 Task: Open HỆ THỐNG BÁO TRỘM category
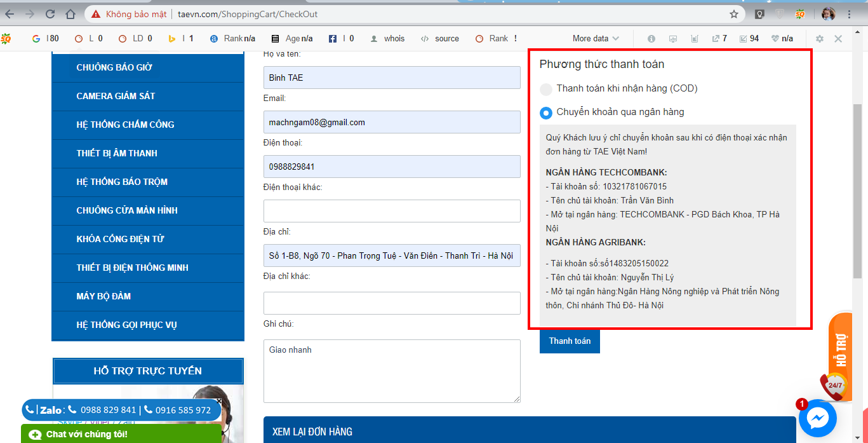148,182
